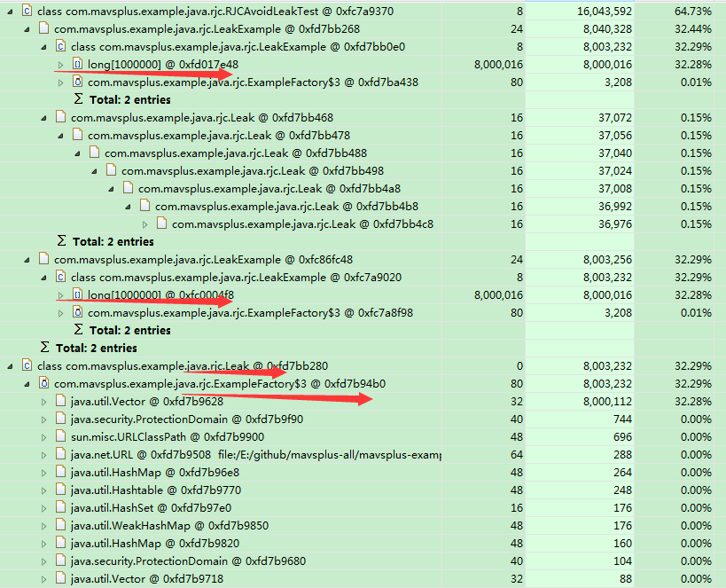Select the retained heap value 696
The image size is (726, 588).
pyautogui.click(x=622, y=436)
